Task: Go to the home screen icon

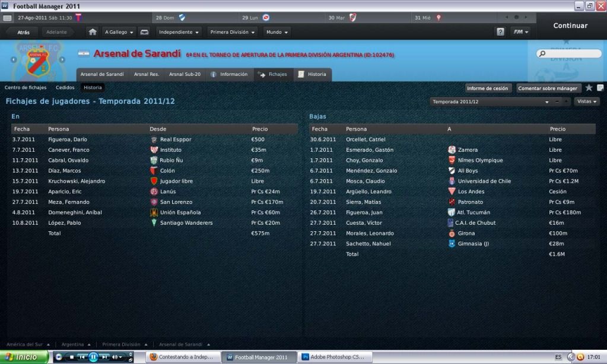Action: point(93,32)
